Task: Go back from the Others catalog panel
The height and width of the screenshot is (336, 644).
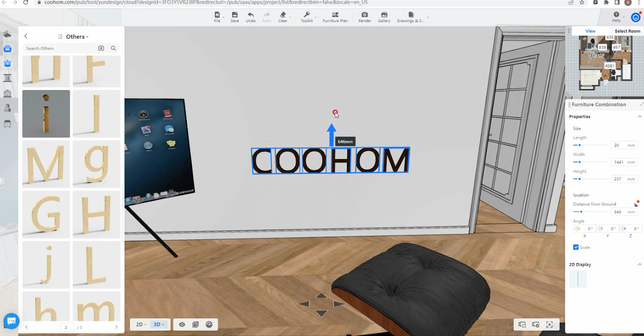Action: (26, 36)
